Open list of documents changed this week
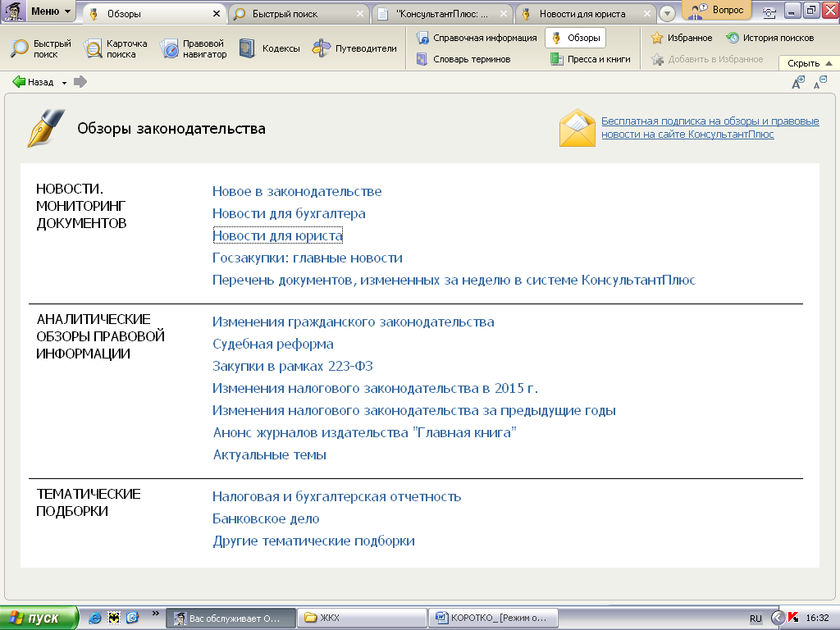The image size is (840, 630). [454, 281]
